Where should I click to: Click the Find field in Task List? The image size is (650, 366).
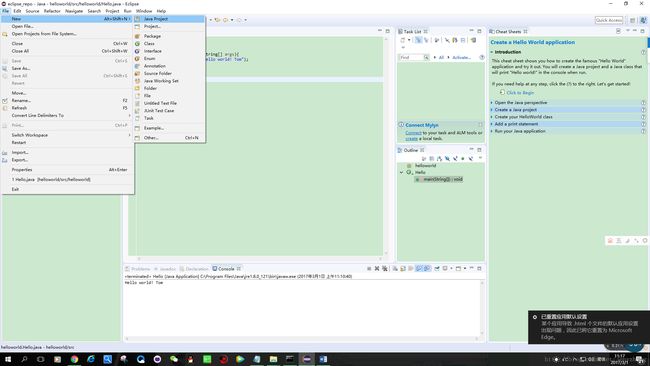point(411,58)
